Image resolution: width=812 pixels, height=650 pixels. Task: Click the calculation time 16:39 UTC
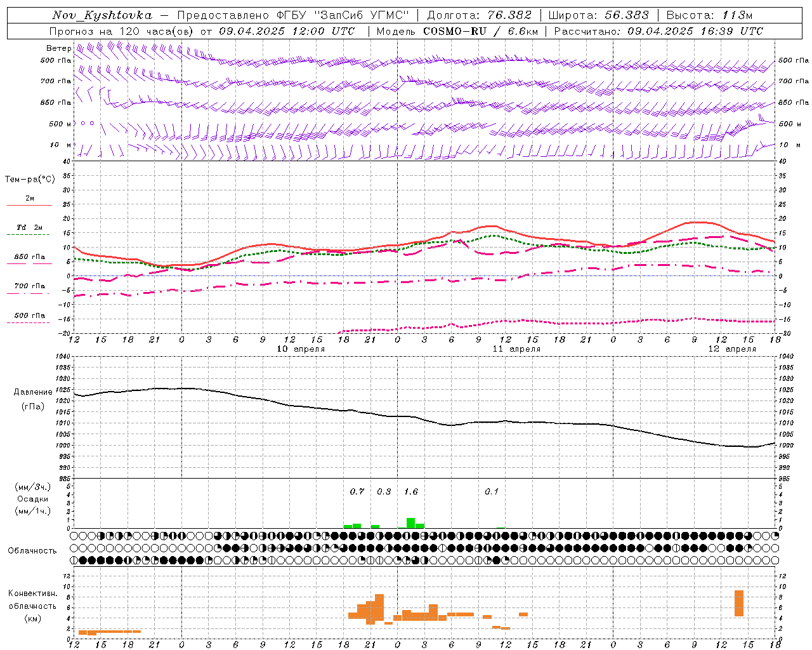(732, 31)
